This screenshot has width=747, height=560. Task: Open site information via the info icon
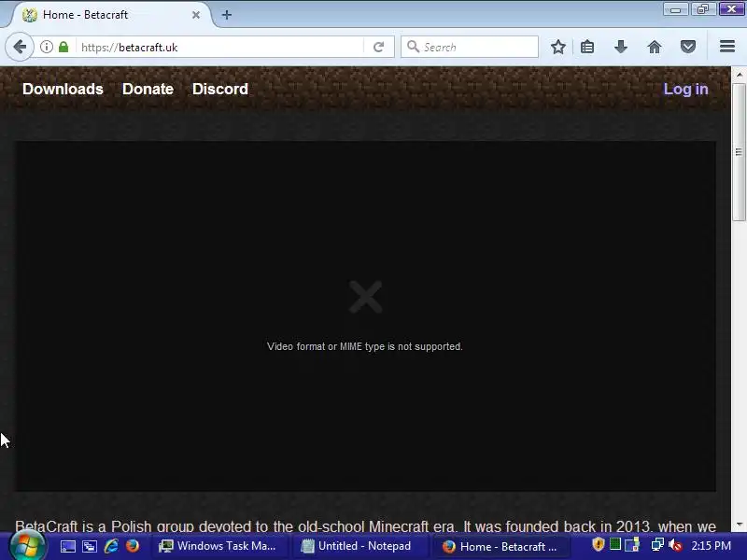point(46,47)
